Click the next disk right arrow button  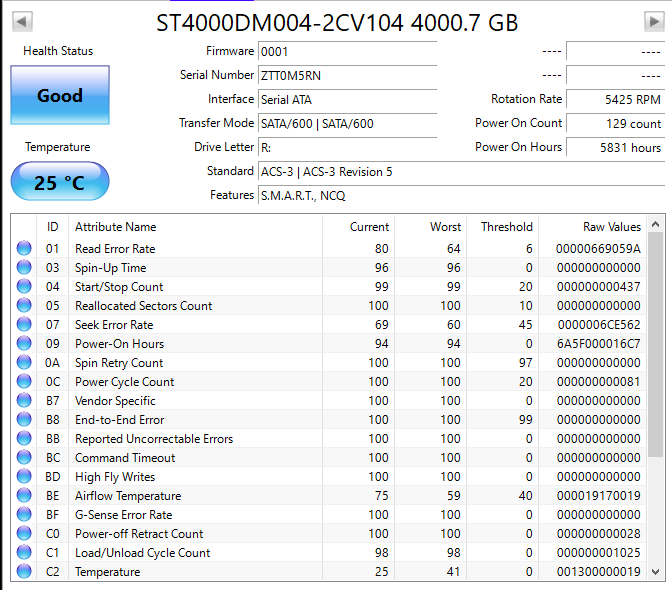click(653, 21)
